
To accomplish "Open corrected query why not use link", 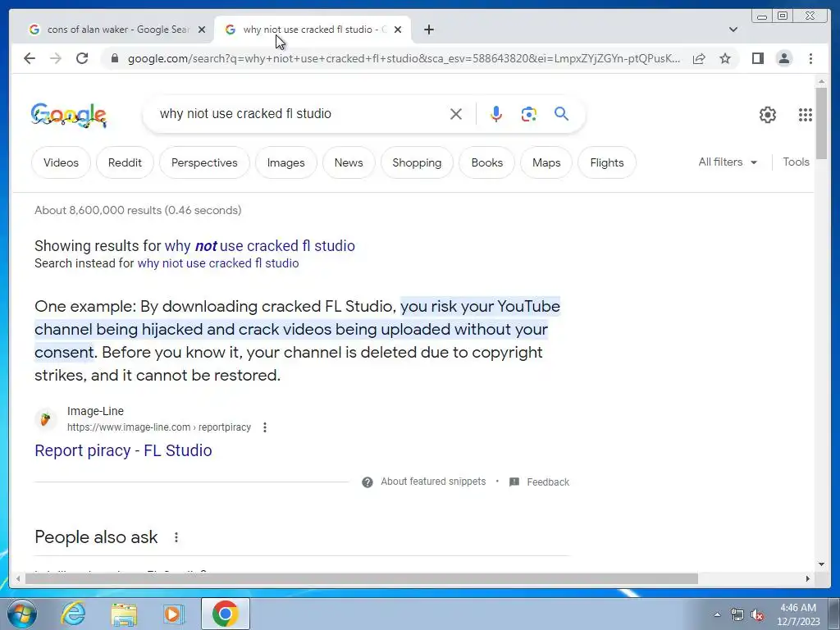I will click(x=260, y=246).
